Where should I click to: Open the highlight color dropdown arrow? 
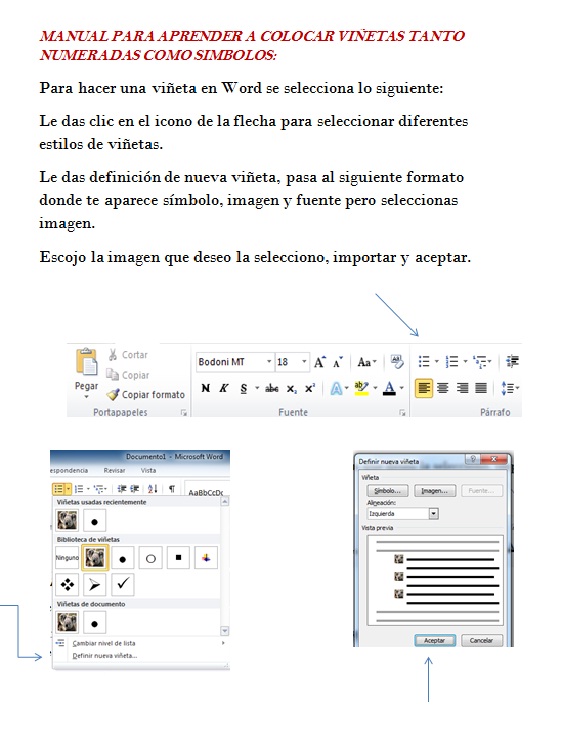[x=376, y=388]
